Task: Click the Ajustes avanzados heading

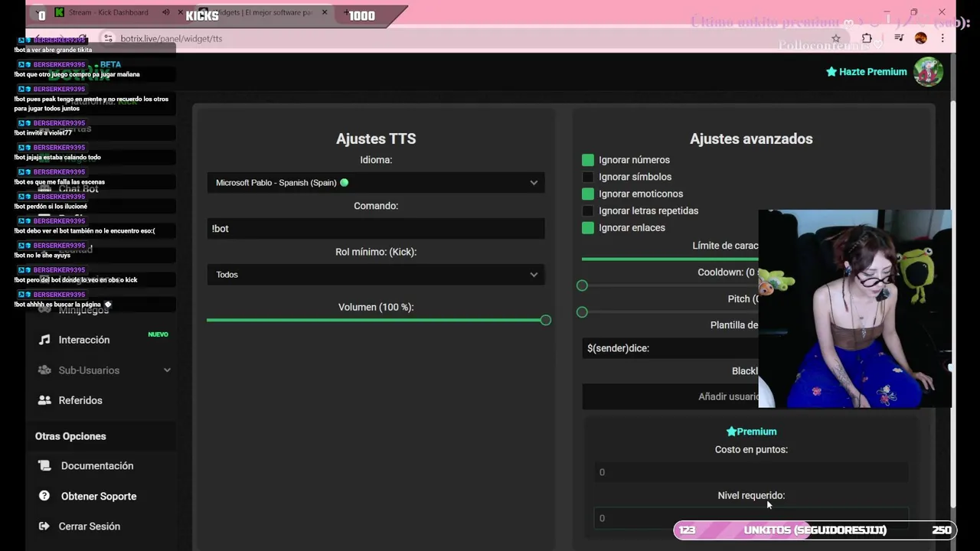Action: click(x=751, y=139)
